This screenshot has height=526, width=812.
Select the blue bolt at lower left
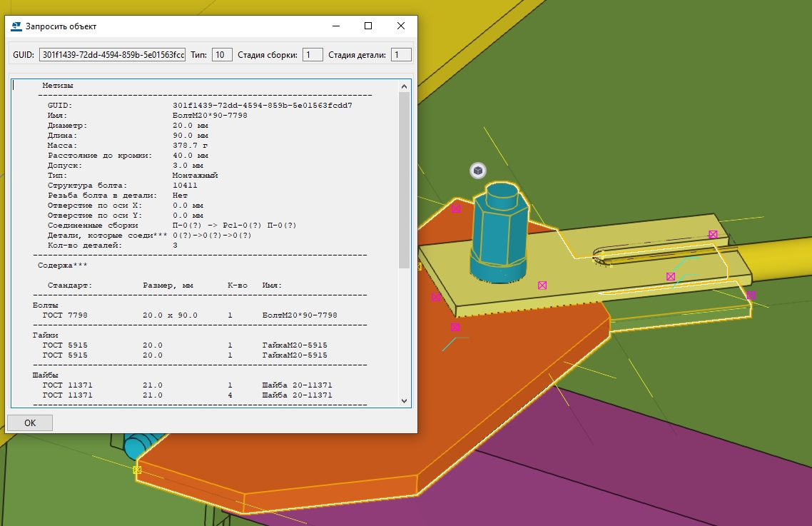tap(133, 446)
